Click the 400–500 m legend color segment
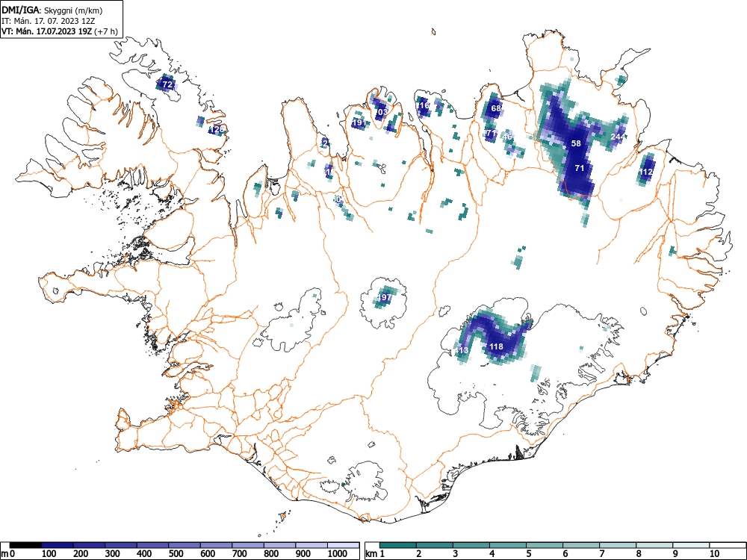 tap(153, 545)
